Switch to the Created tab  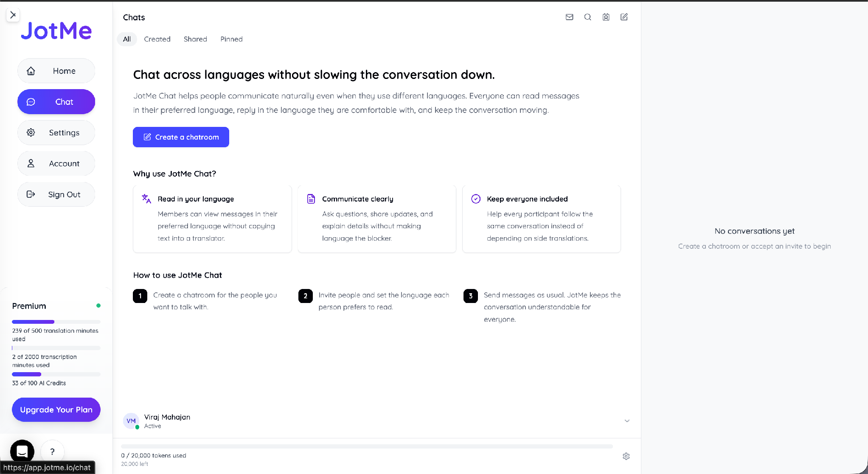coord(157,39)
